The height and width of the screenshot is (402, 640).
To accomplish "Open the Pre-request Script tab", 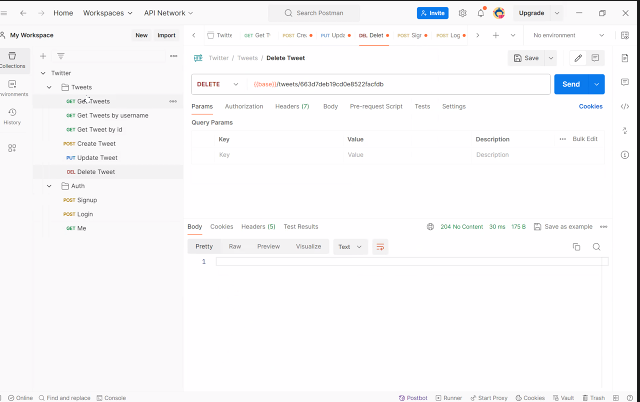I will pos(376,107).
